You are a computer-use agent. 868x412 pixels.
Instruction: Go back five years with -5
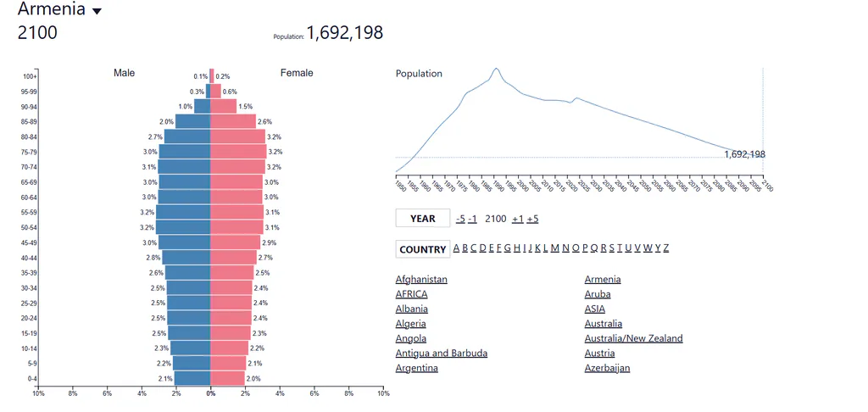pyautogui.click(x=460, y=219)
